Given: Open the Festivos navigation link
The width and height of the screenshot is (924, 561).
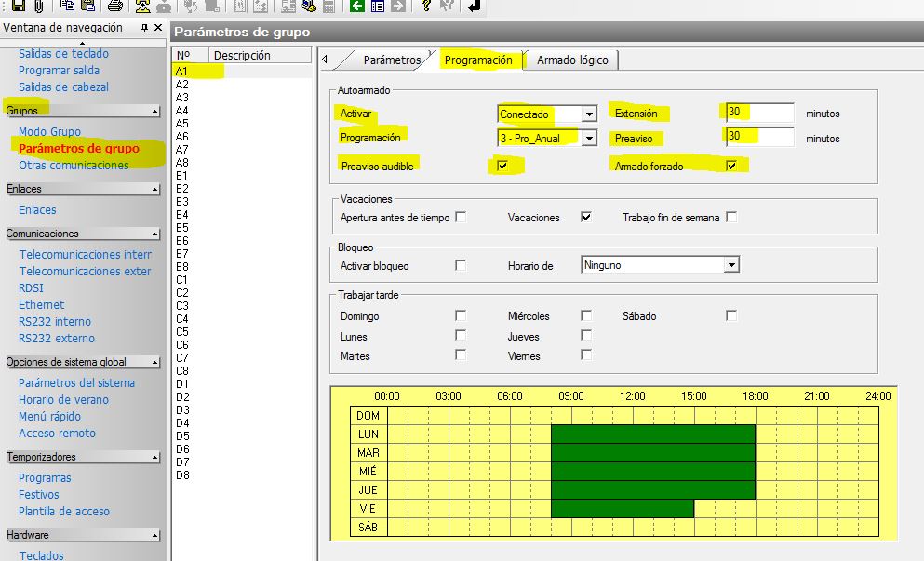Looking at the screenshot, I should [x=39, y=494].
